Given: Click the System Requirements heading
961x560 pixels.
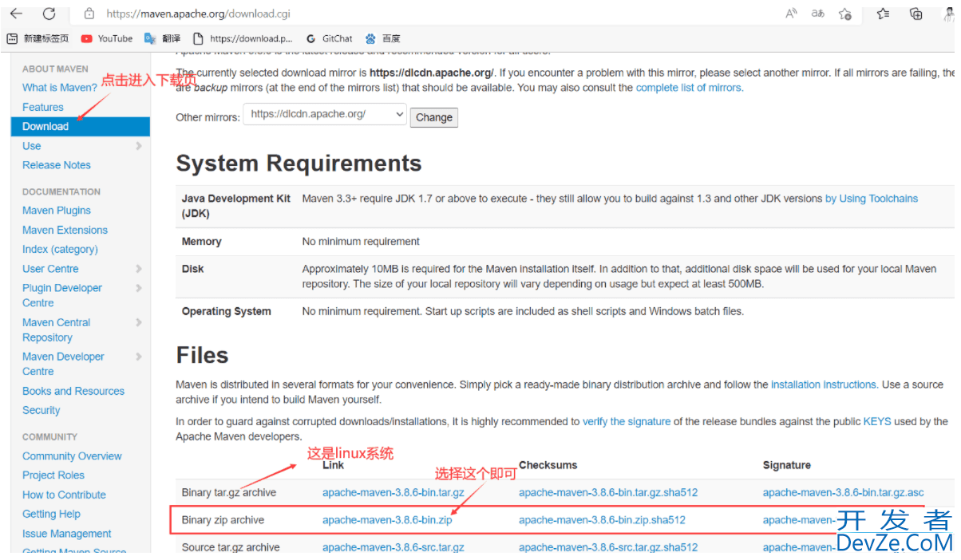Looking at the screenshot, I should click(x=299, y=164).
